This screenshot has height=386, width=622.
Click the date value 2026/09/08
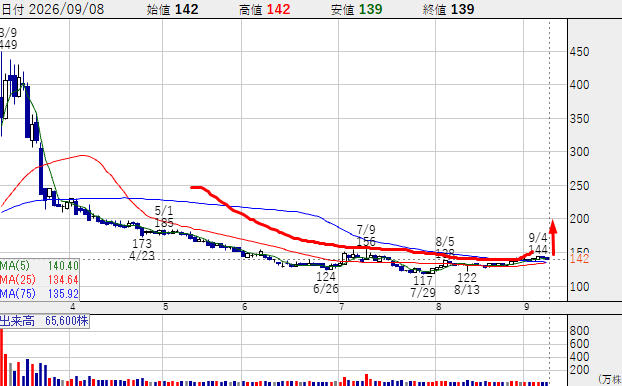66,9
